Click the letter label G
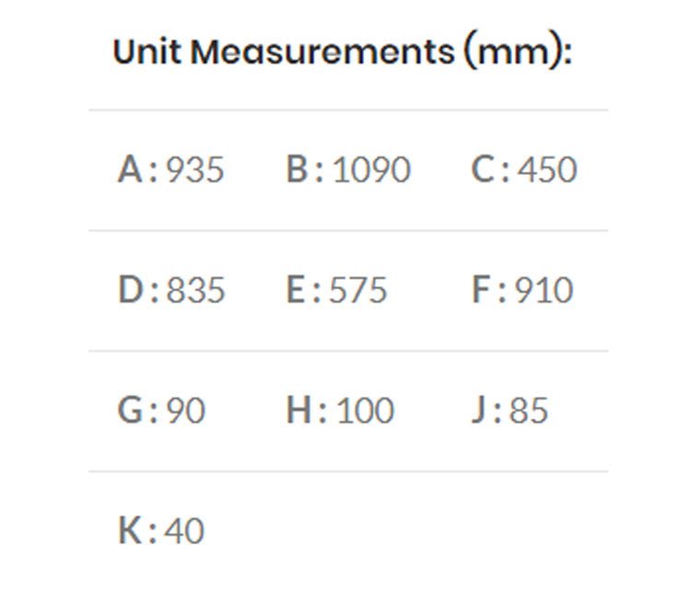700x589 pixels. point(131,410)
